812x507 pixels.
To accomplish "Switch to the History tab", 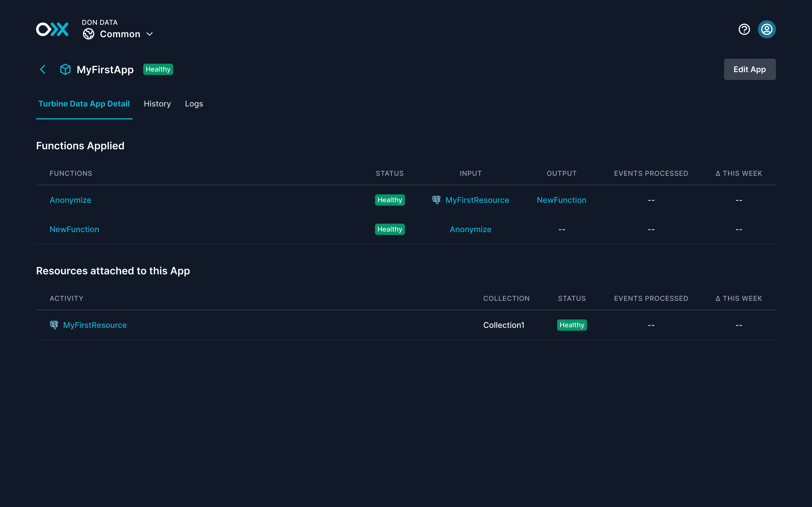I will click(157, 104).
